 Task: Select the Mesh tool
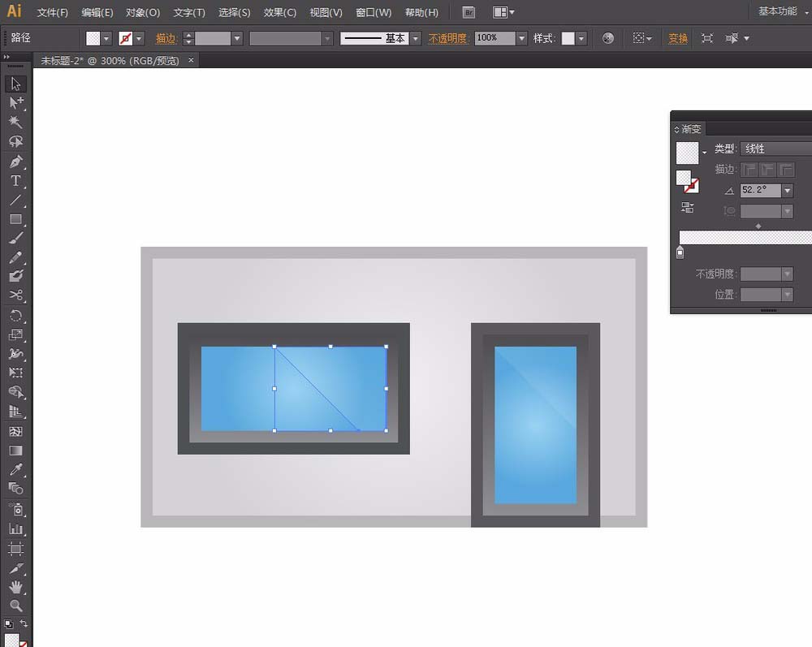pos(15,431)
